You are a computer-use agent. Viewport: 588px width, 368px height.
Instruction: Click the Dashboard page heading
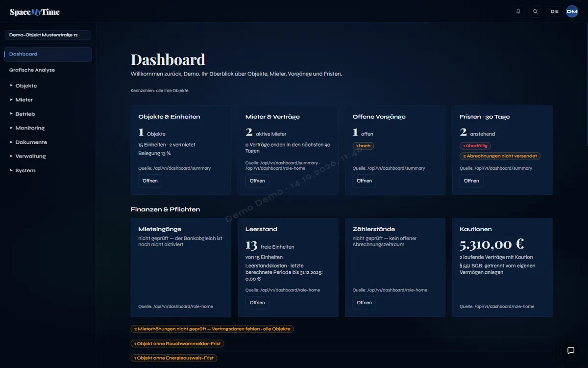pyautogui.click(x=168, y=60)
